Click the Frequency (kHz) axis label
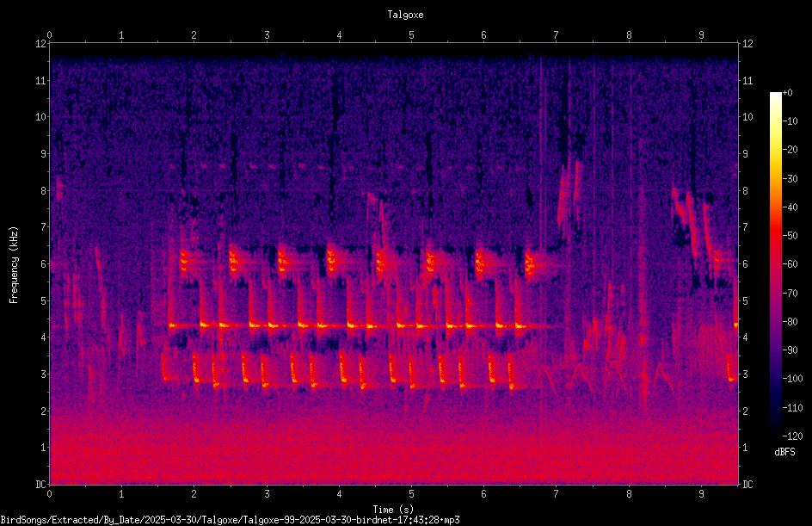 coord(14,265)
